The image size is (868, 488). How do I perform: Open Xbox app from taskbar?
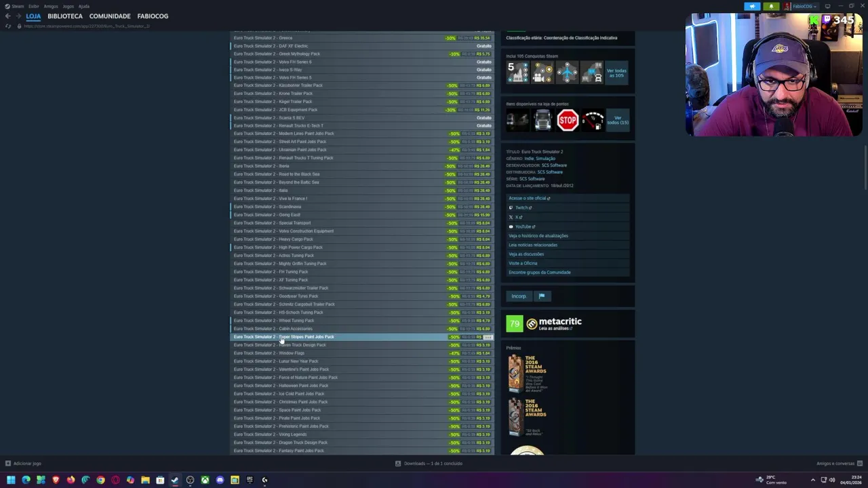(x=205, y=480)
